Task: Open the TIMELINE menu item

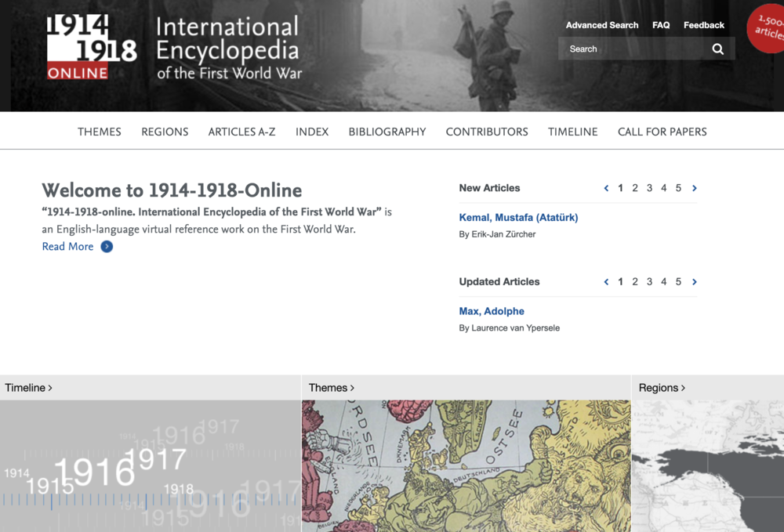Action: point(572,132)
